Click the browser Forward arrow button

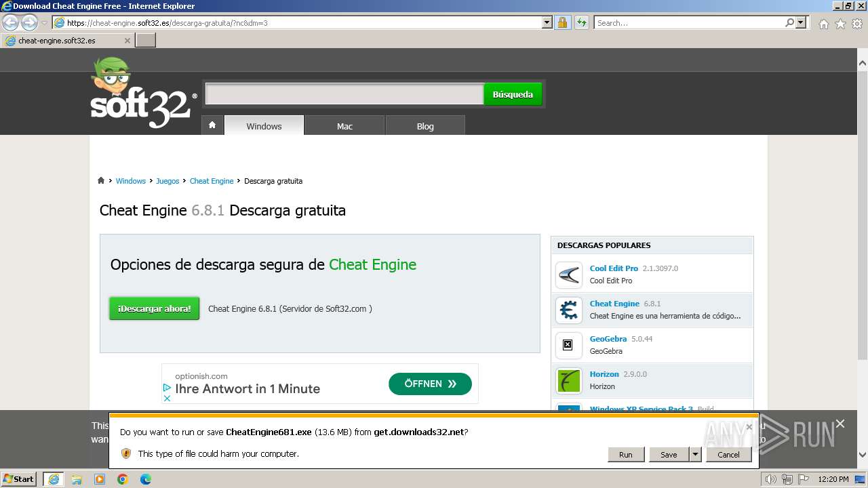tap(29, 22)
